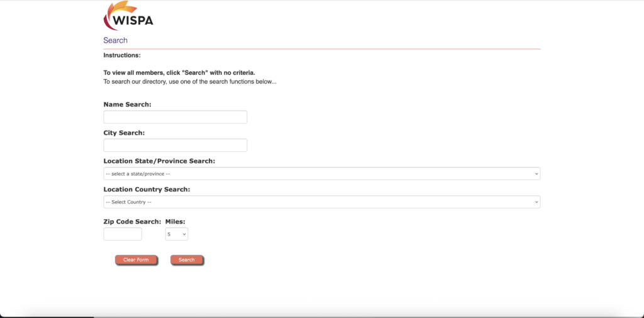Click the Select Country dropdown chevron arrow
This screenshot has height=318, width=644.
tap(536, 202)
